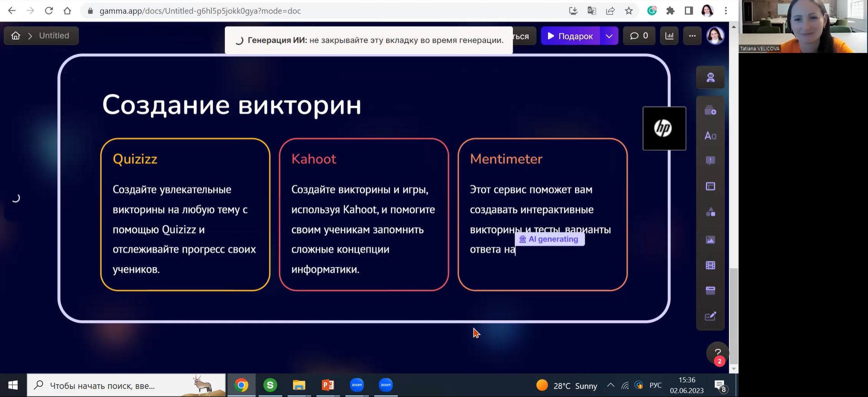
Task: Open the callout box icon in sidebar
Action: click(710, 161)
